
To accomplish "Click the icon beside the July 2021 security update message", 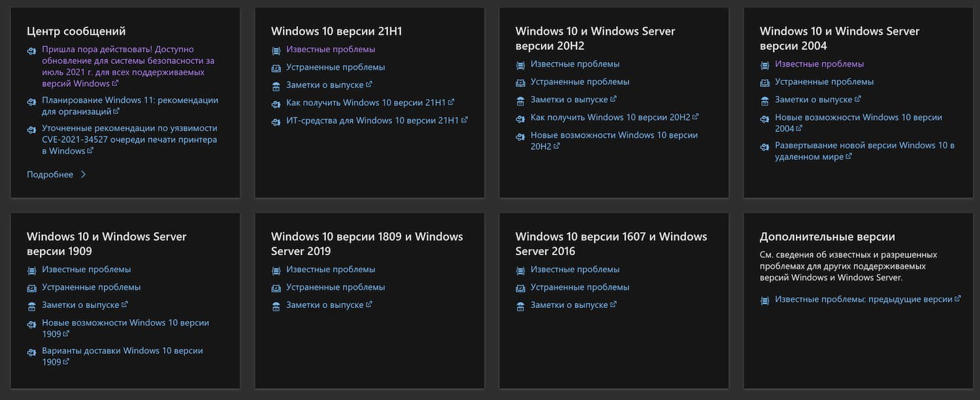I will click(x=31, y=50).
